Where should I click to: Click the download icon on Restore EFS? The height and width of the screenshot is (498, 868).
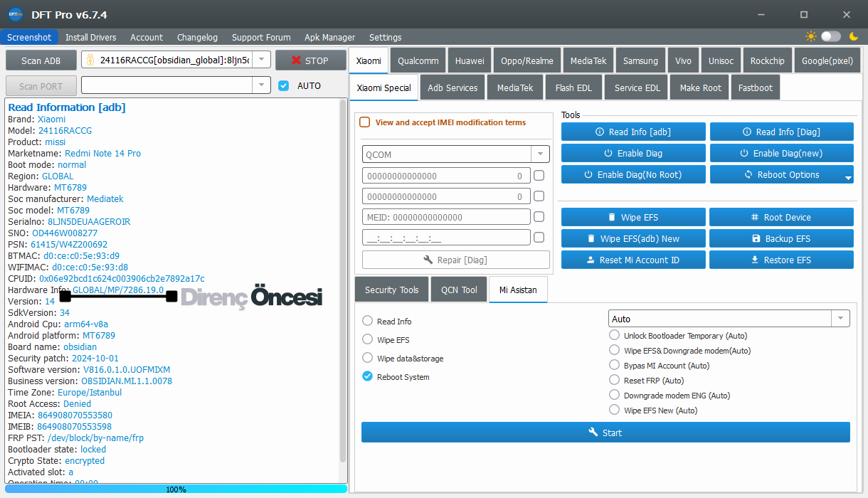pyautogui.click(x=754, y=260)
